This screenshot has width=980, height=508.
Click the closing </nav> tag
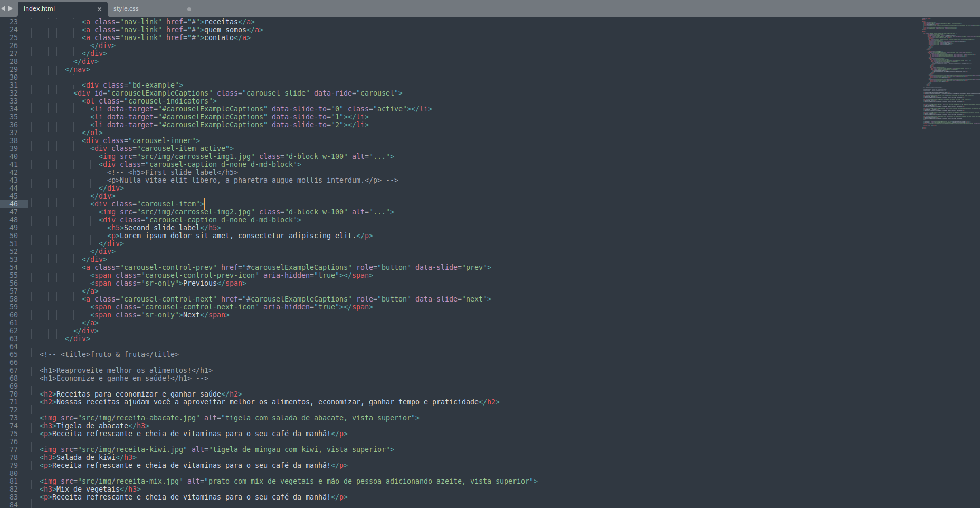(x=78, y=69)
